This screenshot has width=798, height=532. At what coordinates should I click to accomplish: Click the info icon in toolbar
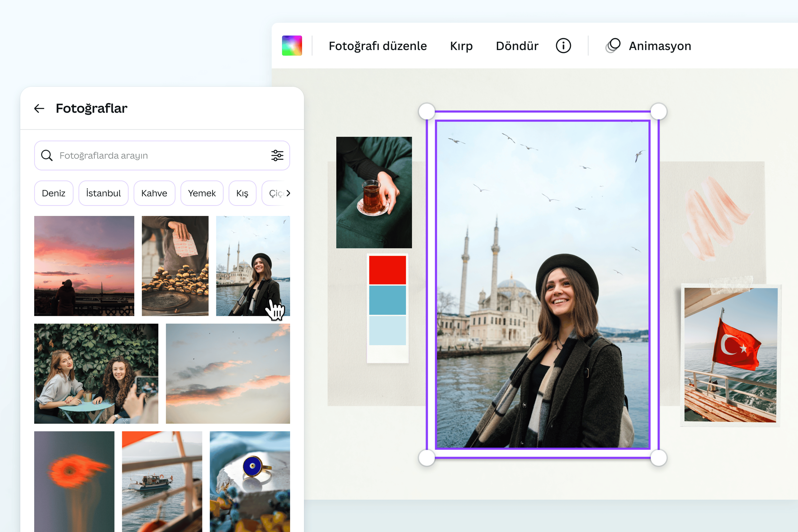point(563,45)
